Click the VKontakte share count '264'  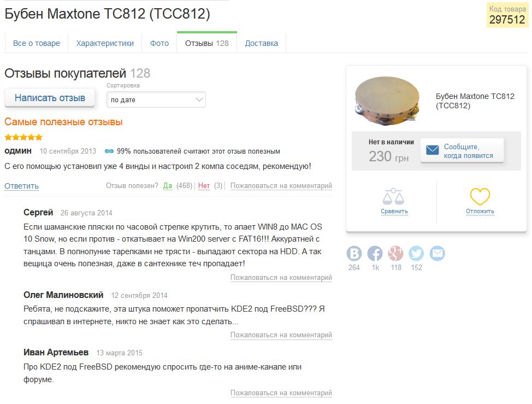click(354, 267)
